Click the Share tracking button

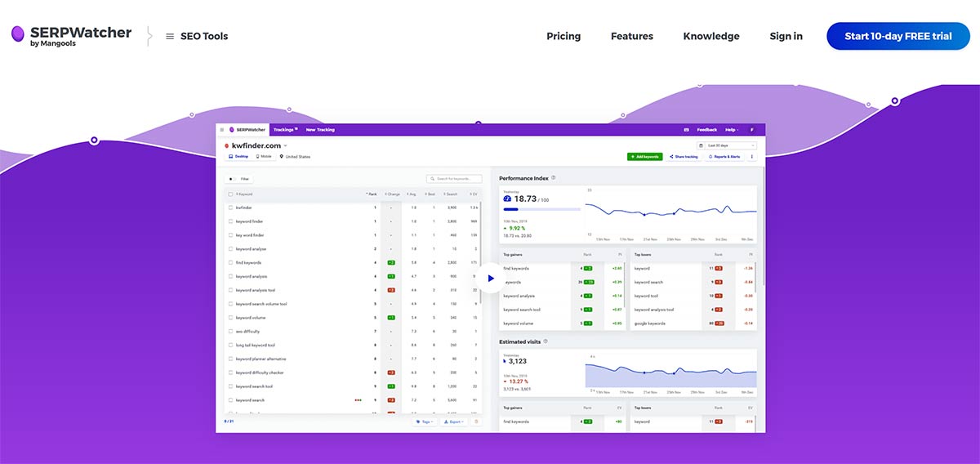click(x=684, y=156)
